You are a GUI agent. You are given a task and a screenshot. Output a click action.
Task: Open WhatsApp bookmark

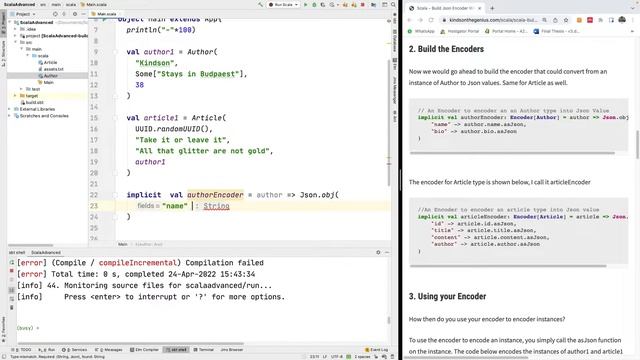[x=421, y=31]
